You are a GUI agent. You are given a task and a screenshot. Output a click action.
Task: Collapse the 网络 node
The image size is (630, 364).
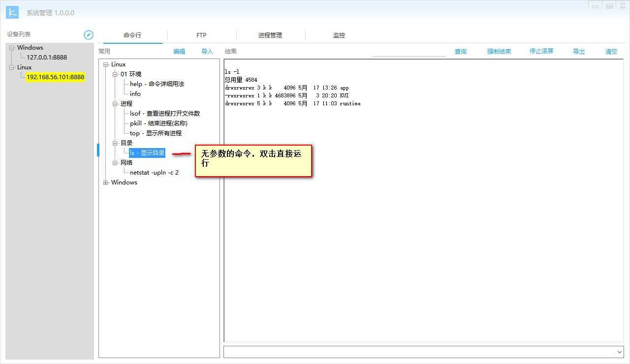(115, 163)
